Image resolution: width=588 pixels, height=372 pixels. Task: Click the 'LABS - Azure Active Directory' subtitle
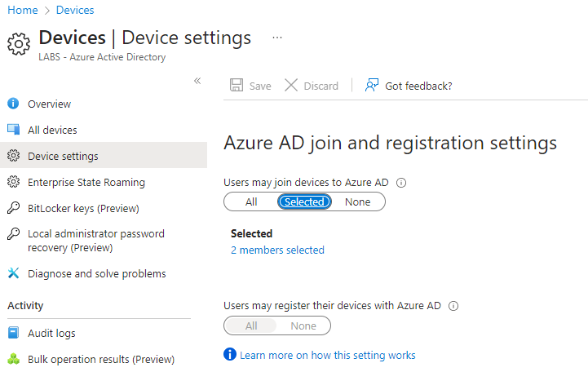tap(102, 57)
